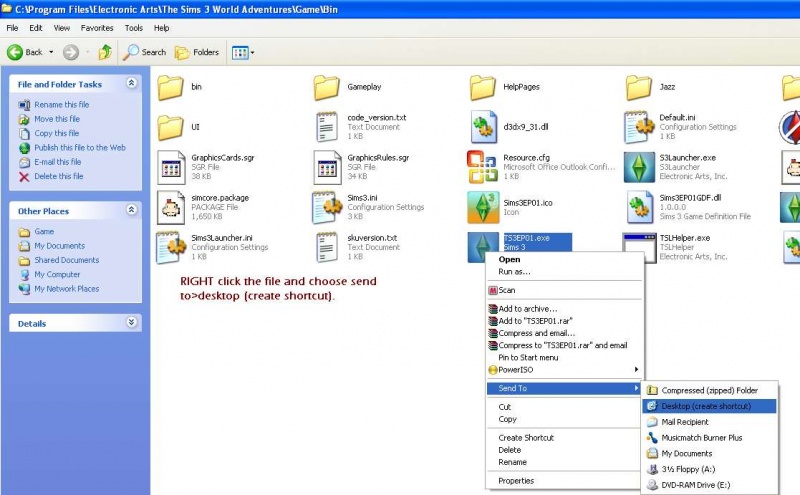Select 3½ Floppy (A:) in Send To
800x495 pixels.
coord(710,469)
